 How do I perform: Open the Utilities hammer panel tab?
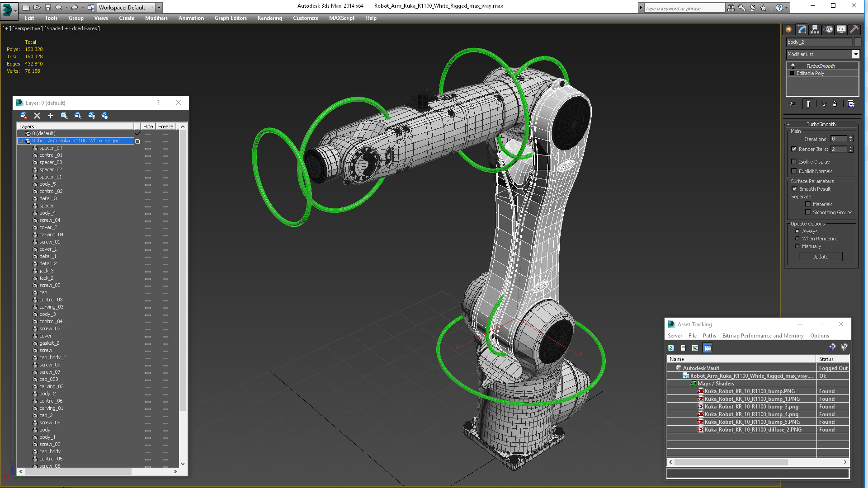click(854, 29)
